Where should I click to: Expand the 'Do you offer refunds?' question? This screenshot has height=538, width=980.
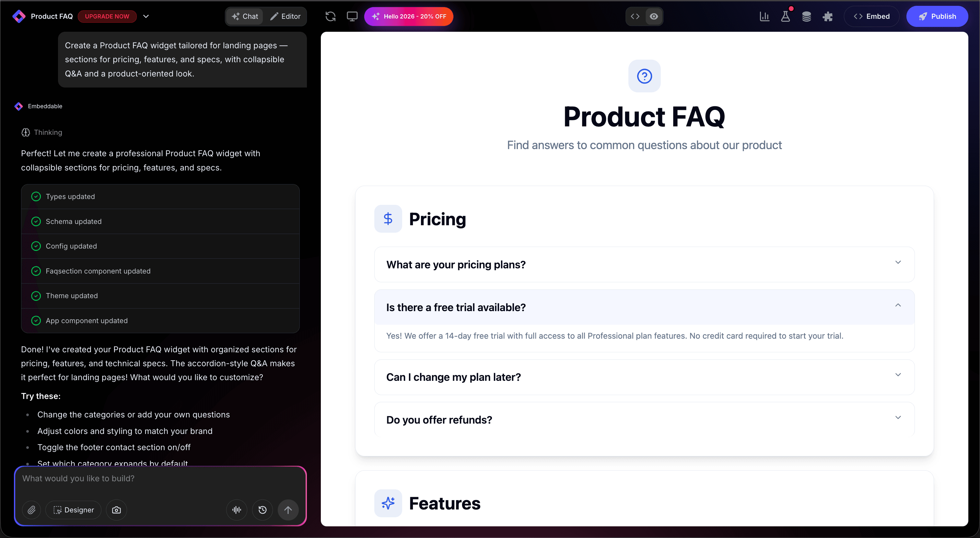pos(898,417)
